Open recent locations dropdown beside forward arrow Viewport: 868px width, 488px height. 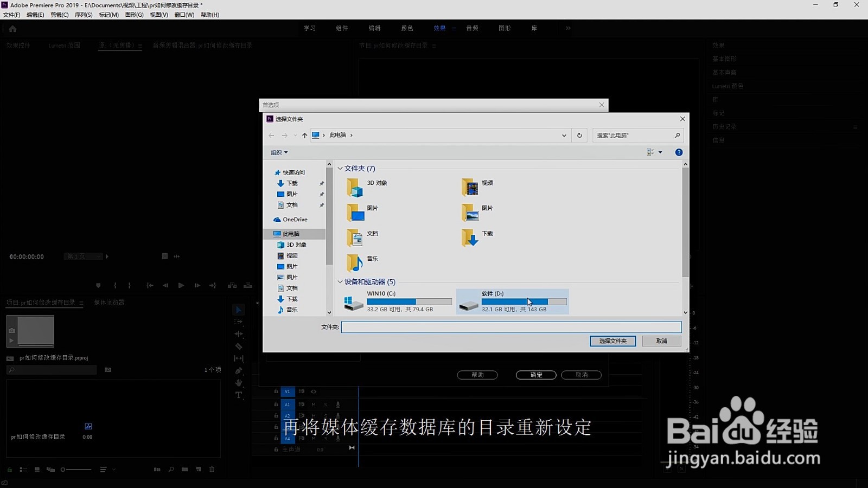(x=295, y=136)
